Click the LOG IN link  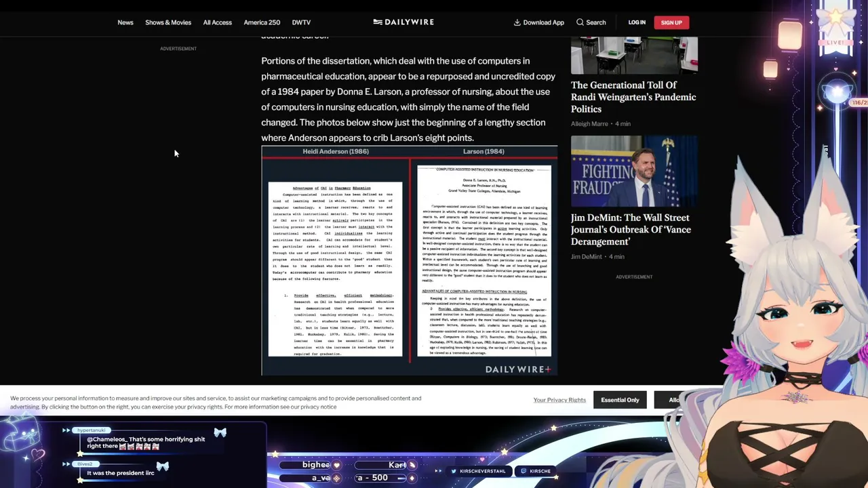637,22
